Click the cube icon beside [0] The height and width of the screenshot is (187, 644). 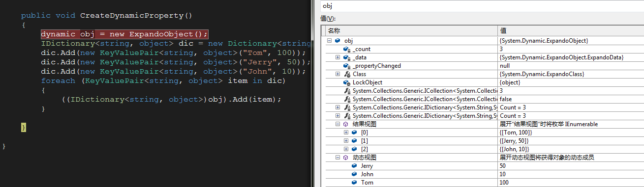[x=354, y=133]
